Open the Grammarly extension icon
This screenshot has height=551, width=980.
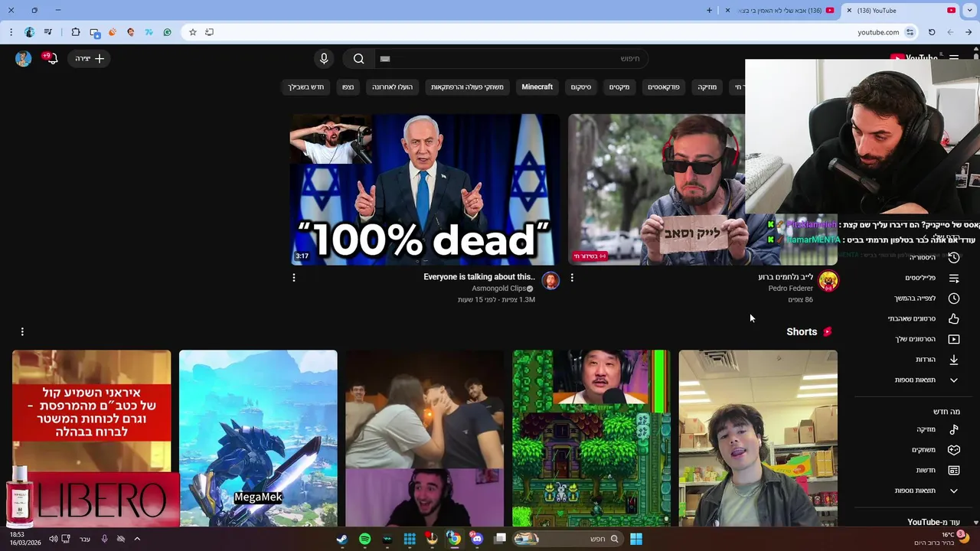pyautogui.click(x=167, y=32)
